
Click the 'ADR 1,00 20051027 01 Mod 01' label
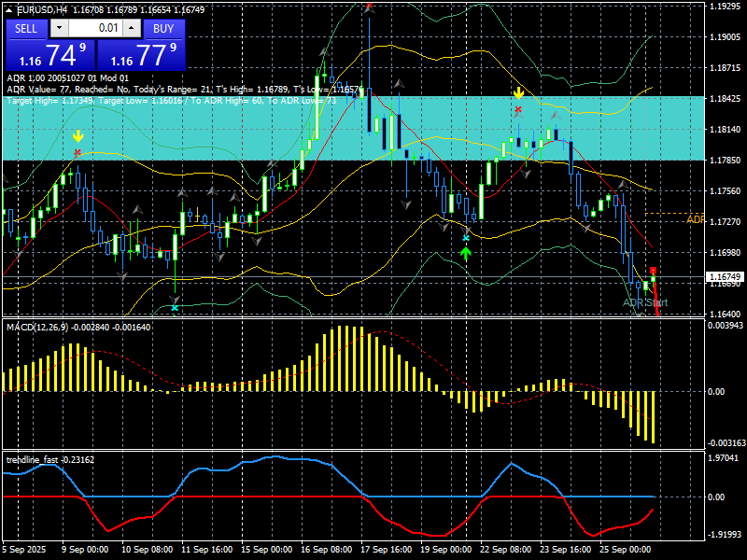click(67, 78)
